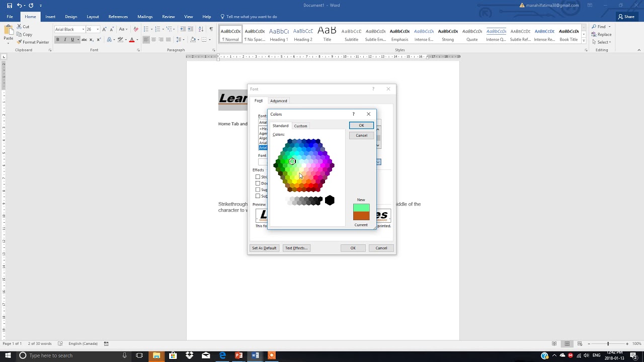Open the font size dropdown showing 26

[x=98, y=29]
